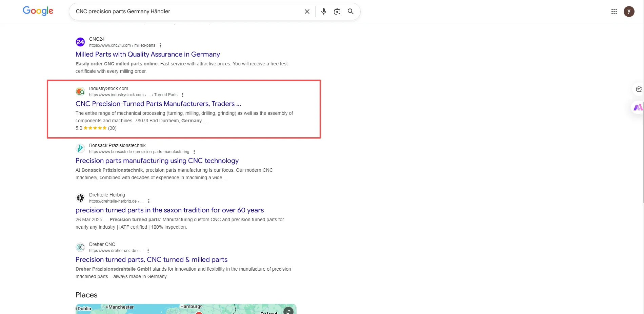Click the Drehteile Herbrig favicon
The height and width of the screenshot is (314, 644).
pyautogui.click(x=80, y=198)
